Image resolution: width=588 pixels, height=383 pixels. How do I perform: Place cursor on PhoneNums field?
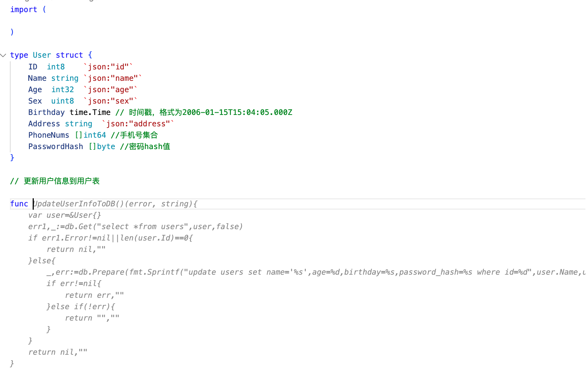[48, 135]
